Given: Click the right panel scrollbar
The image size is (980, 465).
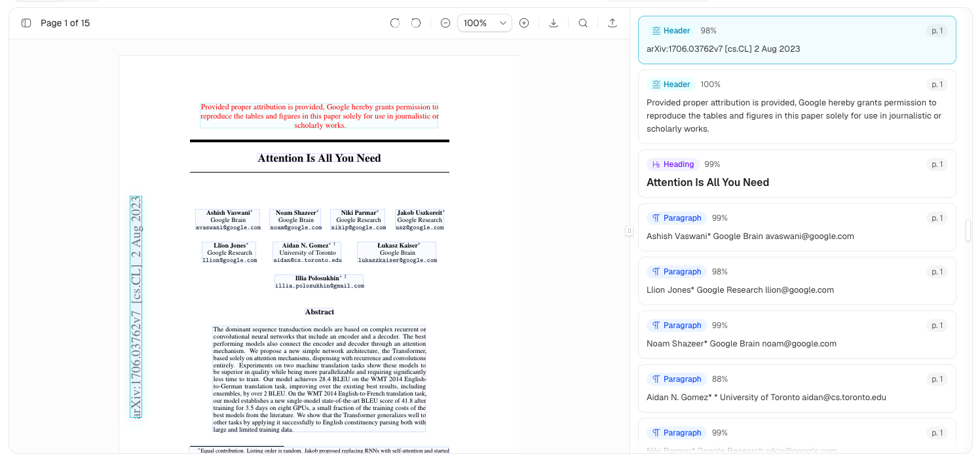Looking at the screenshot, I should (968, 231).
